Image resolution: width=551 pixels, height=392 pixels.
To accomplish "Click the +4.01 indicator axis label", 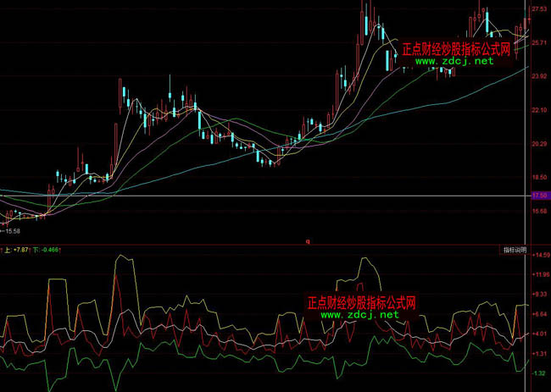I will pos(539,334).
